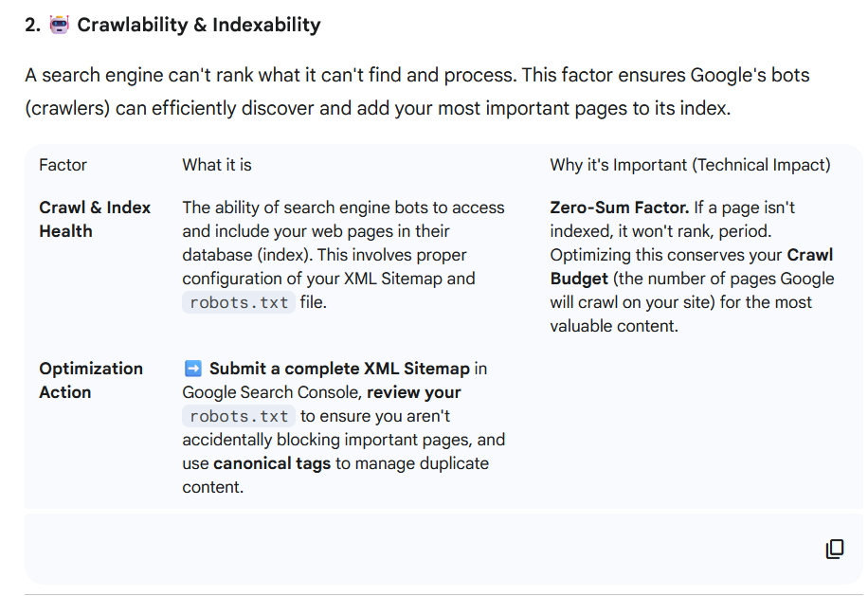Click the bold review your text
This screenshot has width=868, height=596.
(x=414, y=392)
